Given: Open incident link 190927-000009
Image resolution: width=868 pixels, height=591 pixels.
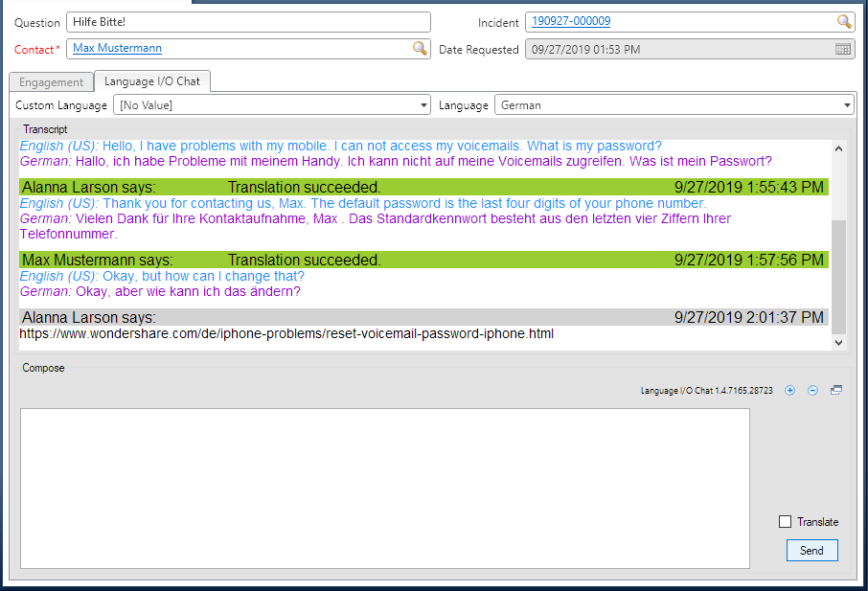Looking at the screenshot, I should [571, 22].
